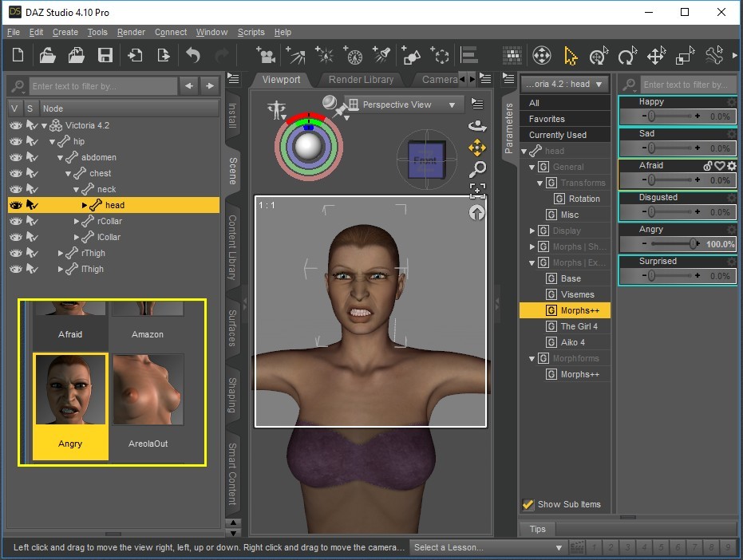Screen dimensions: 743x560
Task: Open the Create menu
Action: pyautogui.click(x=65, y=32)
